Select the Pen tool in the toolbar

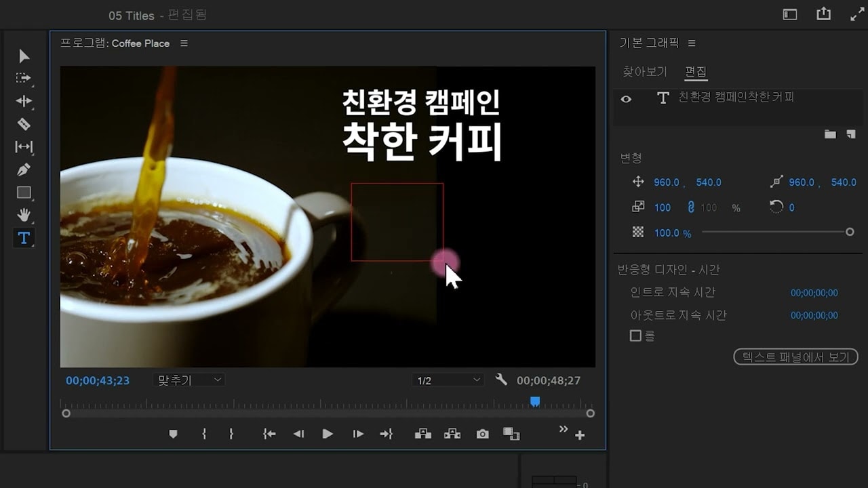(23, 169)
